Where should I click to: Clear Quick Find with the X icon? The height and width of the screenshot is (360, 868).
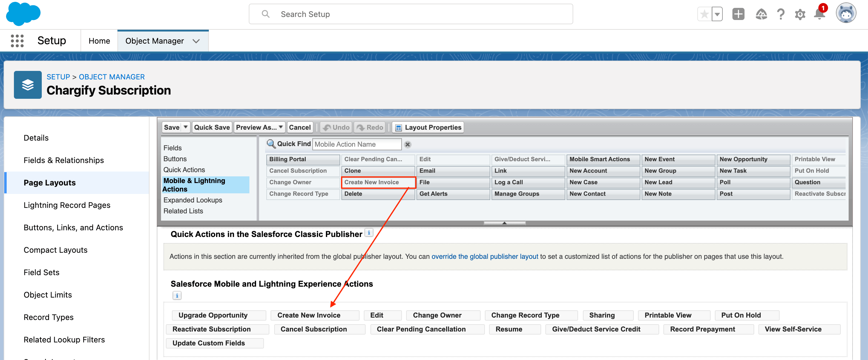[x=407, y=145]
